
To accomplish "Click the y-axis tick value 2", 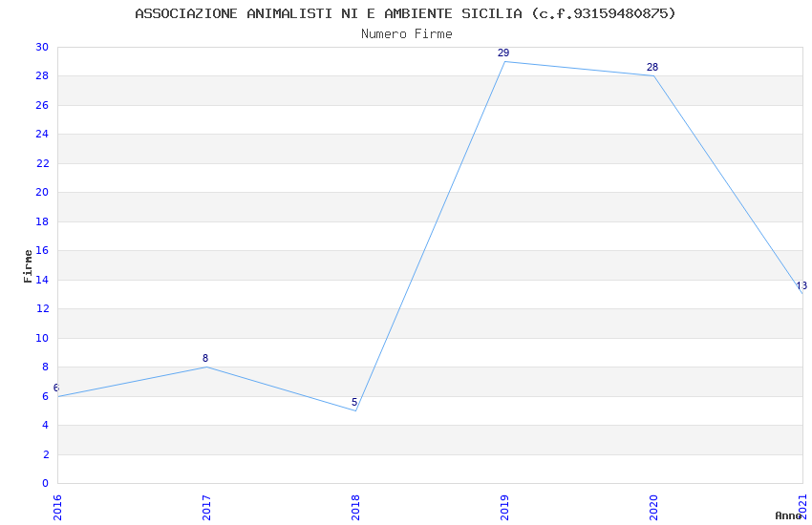I will pos(46,454).
